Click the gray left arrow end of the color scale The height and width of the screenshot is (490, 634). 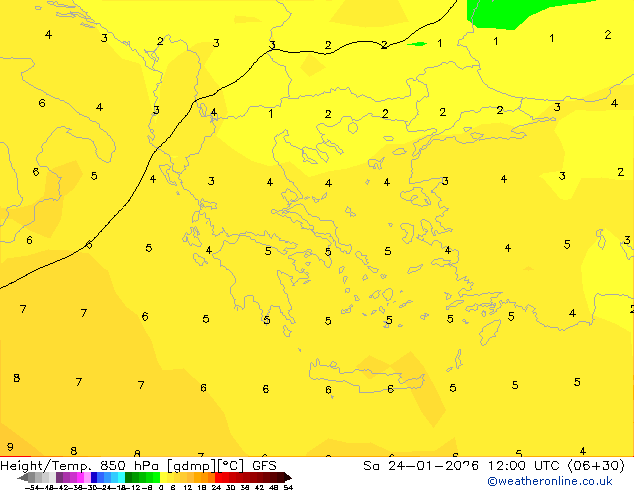pyautogui.click(x=23, y=477)
